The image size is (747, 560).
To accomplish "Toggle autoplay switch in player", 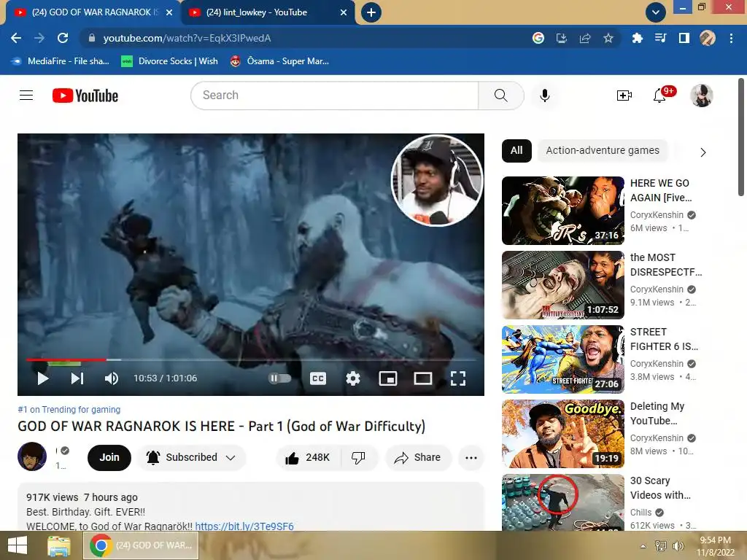I will coord(279,378).
